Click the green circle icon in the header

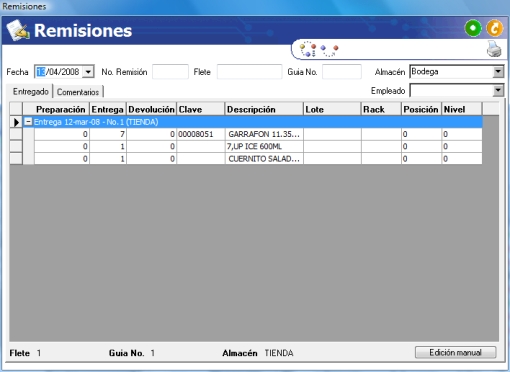(x=473, y=28)
